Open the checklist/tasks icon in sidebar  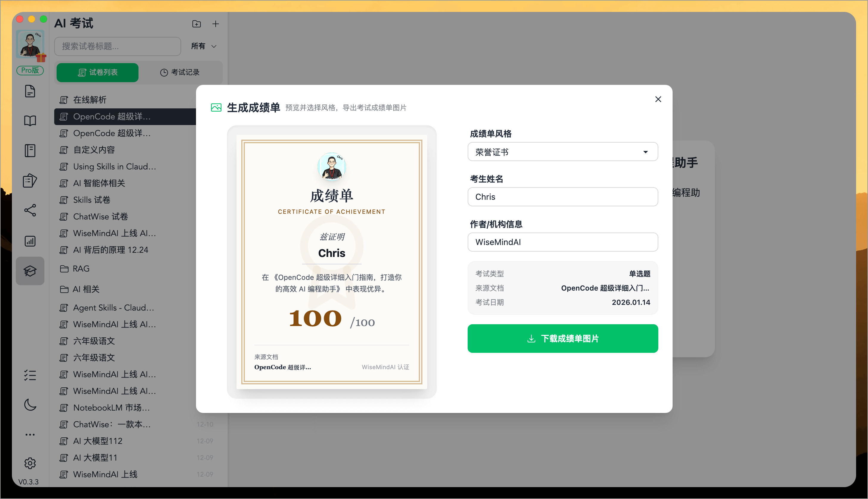pos(30,375)
